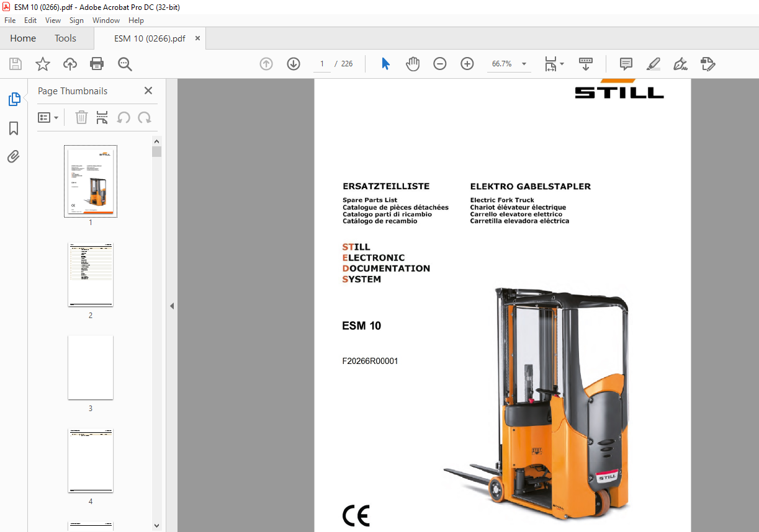Select the ESM 10 (0266).pdf tab
This screenshot has width=759, height=532.
(150, 38)
